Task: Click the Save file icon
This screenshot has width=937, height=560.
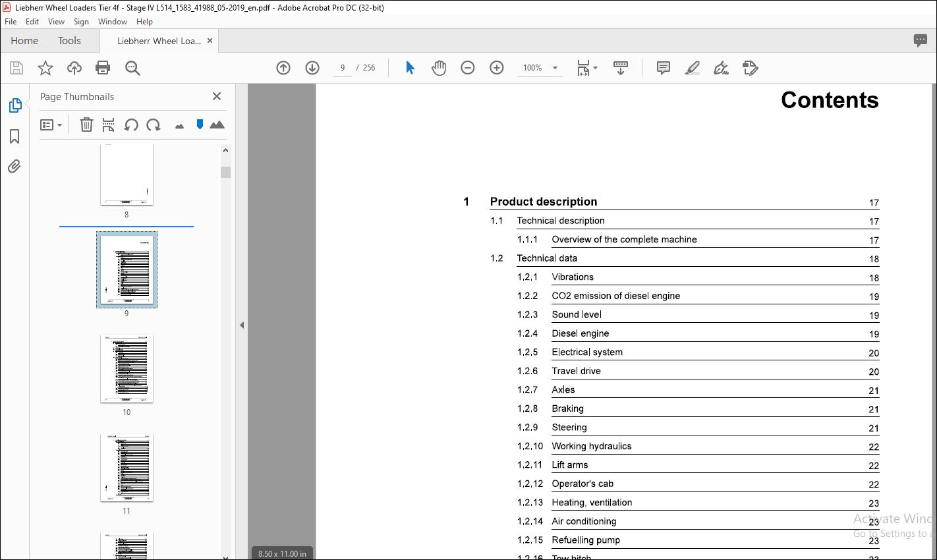Action: point(16,68)
